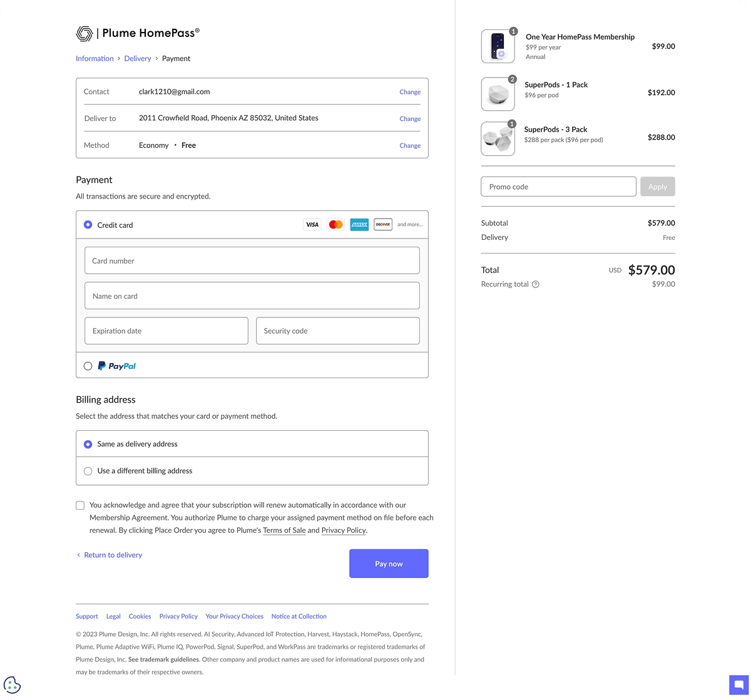Go to the Delivery breadcrumb step
751x700 pixels.
pyautogui.click(x=138, y=59)
